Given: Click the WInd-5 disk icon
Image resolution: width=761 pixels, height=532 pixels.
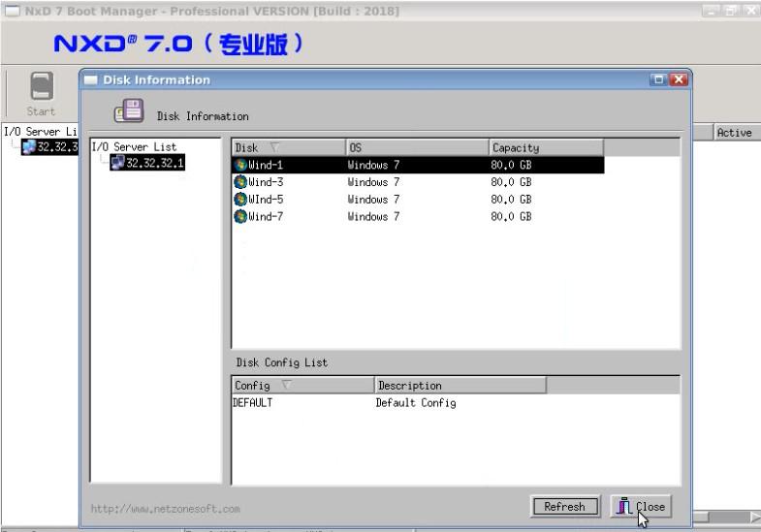Looking at the screenshot, I should (x=240, y=200).
